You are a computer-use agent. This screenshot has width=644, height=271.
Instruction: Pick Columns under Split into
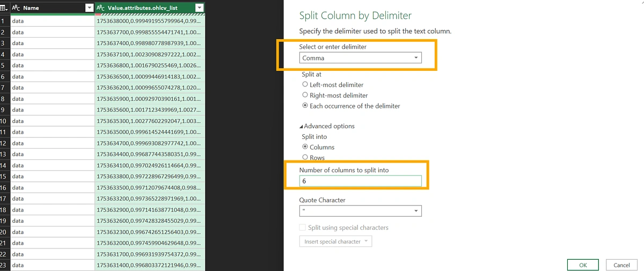[x=305, y=147]
